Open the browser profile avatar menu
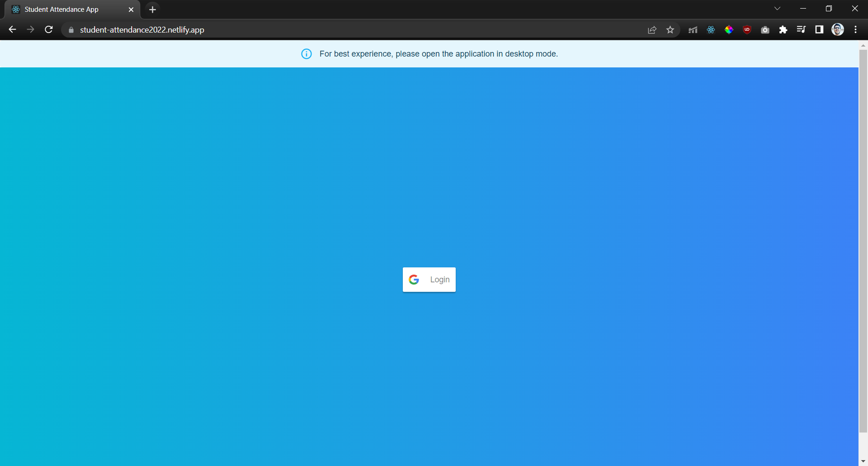Viewport: 868px width, 466px height. tap(838, 29)
